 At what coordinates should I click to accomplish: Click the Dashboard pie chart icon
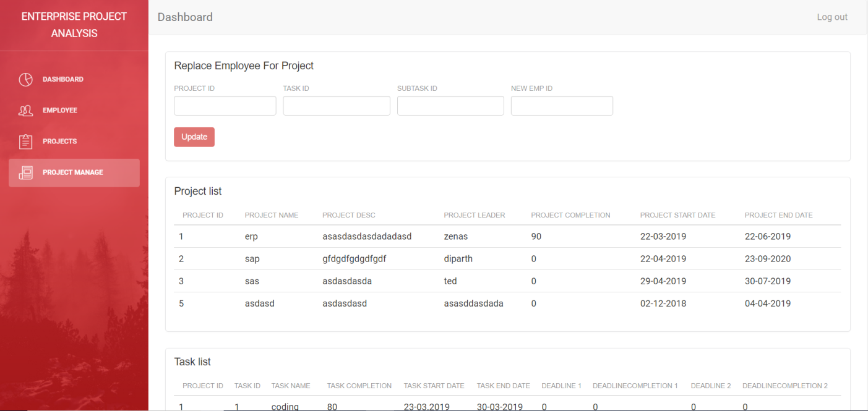(25, 80)
